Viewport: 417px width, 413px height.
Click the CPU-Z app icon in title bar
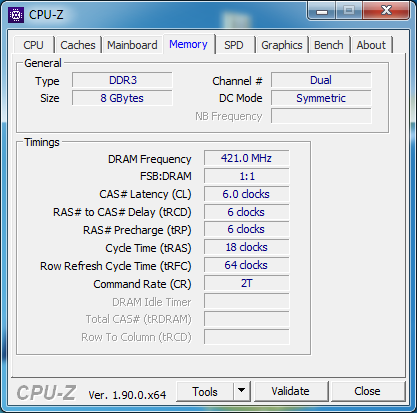[x=16, y=15]
